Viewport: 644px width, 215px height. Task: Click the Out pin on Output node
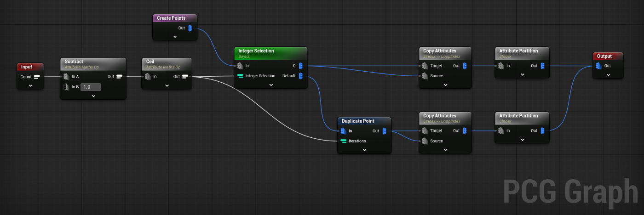tap(599, 66)
